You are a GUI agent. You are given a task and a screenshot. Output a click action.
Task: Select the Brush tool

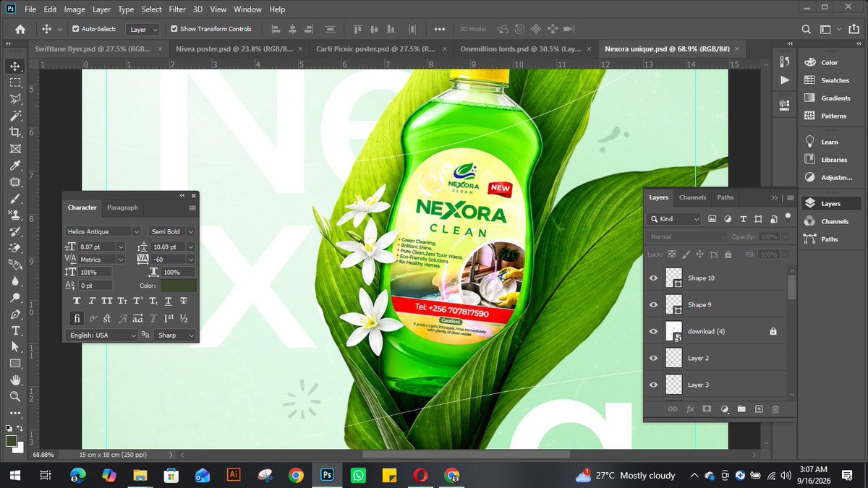pyautogui.click(x=14, y=199)
